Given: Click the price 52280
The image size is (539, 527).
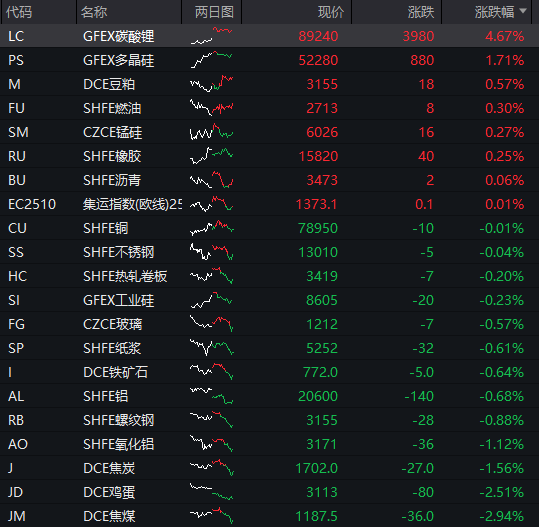Looking at the screenshot, I should click(318, 60).
